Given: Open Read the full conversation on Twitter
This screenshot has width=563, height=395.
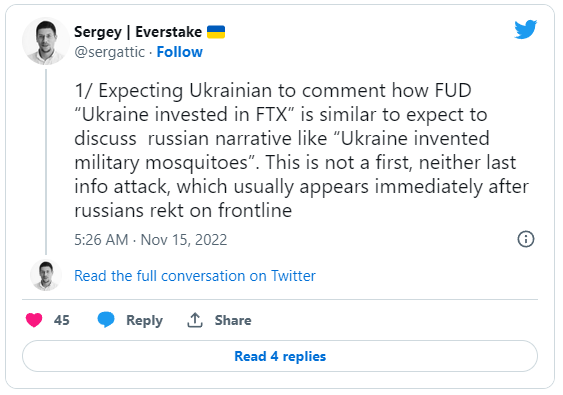Looking at the screenshot, I should 195,276.
